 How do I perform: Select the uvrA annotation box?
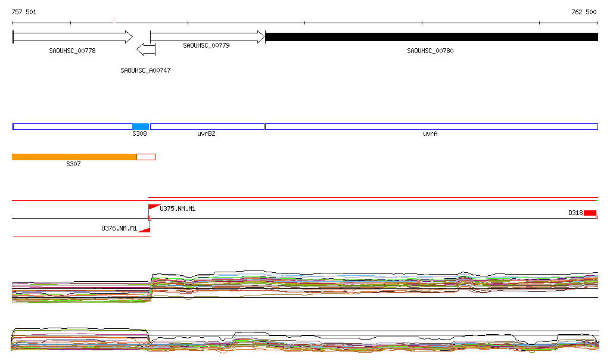[431, 126]
